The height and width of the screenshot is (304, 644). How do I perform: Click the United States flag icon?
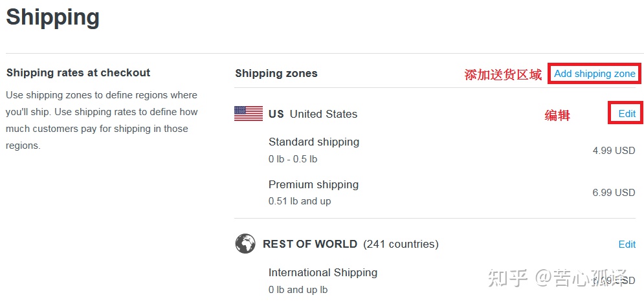[249, 114]
